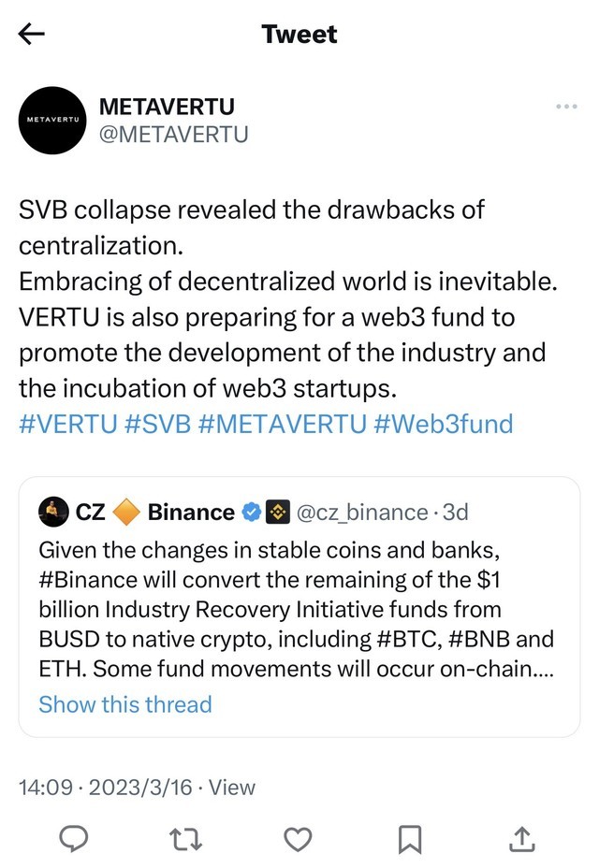
Task: Reply to the tweet
Action: 74,839
